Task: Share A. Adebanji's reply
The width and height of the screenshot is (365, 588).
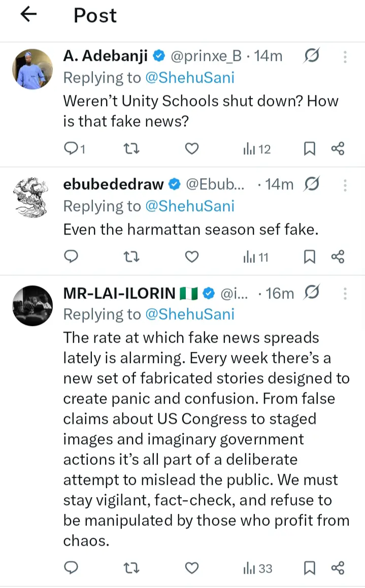Action: [x=338, y=149]
